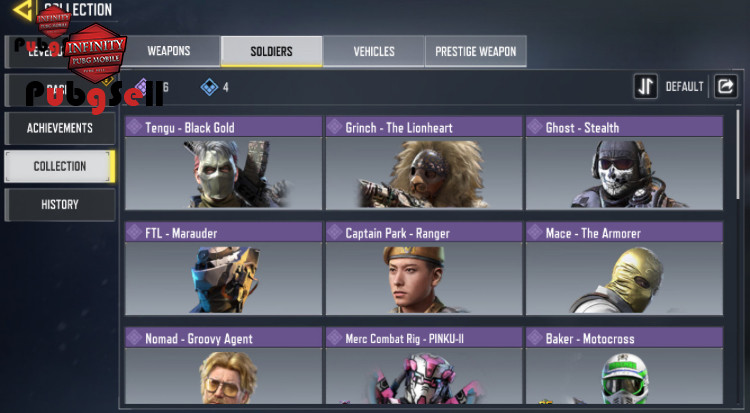The height and width of the screenshot is (413, 750).
Task: Open the Prestige Weapon tab
Action: point(476,51)
